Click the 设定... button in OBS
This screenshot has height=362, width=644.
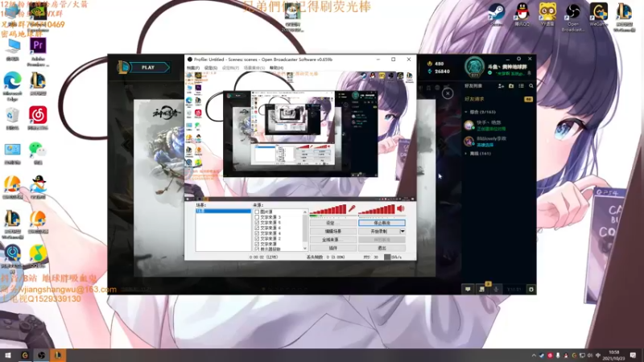point(332,223)
